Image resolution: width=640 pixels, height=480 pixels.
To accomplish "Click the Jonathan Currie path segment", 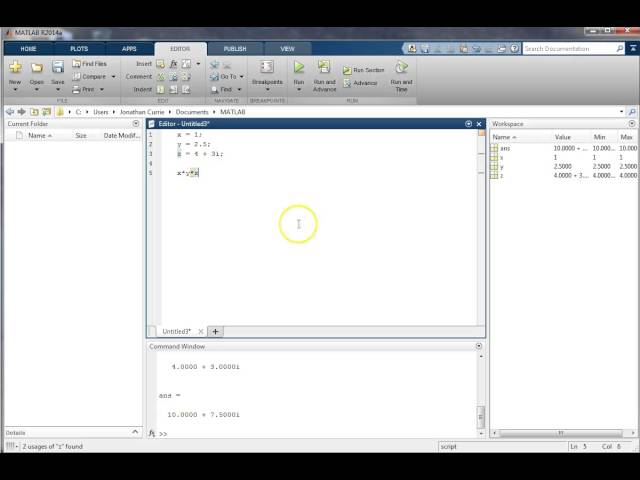I will point(142,112).
